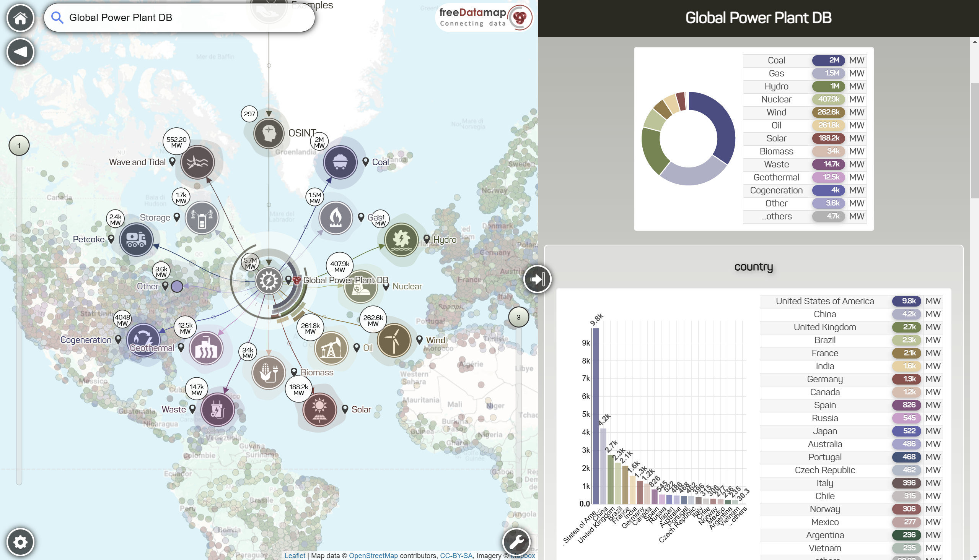Click the Global Power Plant DB panel title

pos(758,18)
